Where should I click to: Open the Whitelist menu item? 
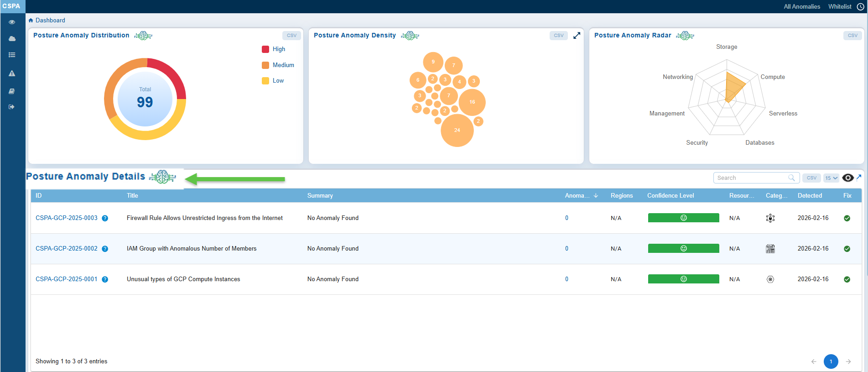pyautogui.click(x=839, y=7)
